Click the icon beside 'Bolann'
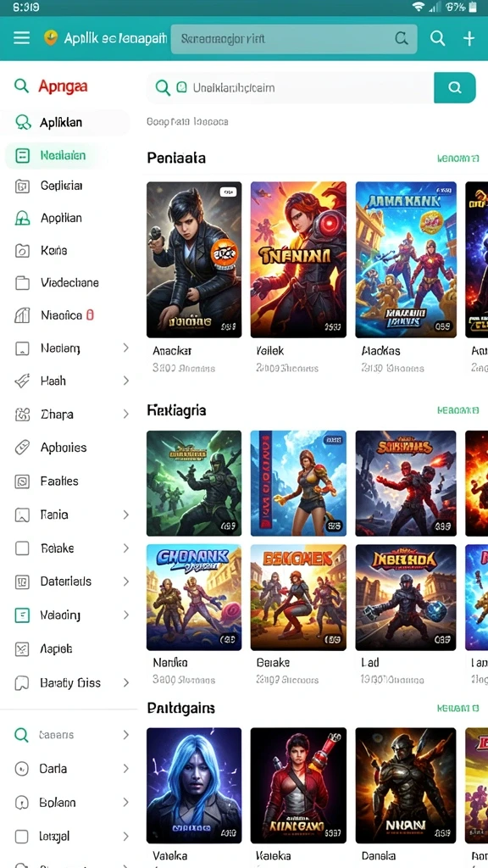Viewport: 488px width, 868px height. coord(21,803)
